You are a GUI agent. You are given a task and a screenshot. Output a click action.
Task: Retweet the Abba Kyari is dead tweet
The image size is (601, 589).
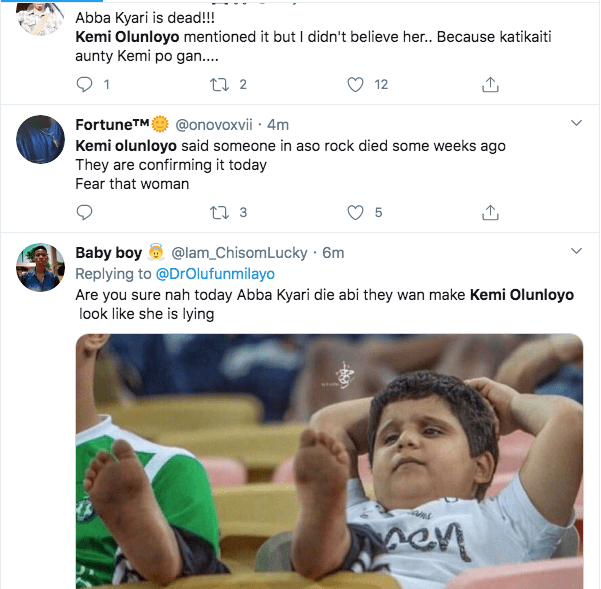218,85
